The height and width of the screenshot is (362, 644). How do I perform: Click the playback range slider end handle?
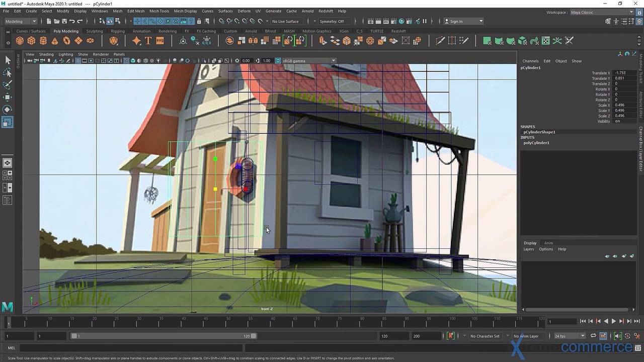(254, 336)
